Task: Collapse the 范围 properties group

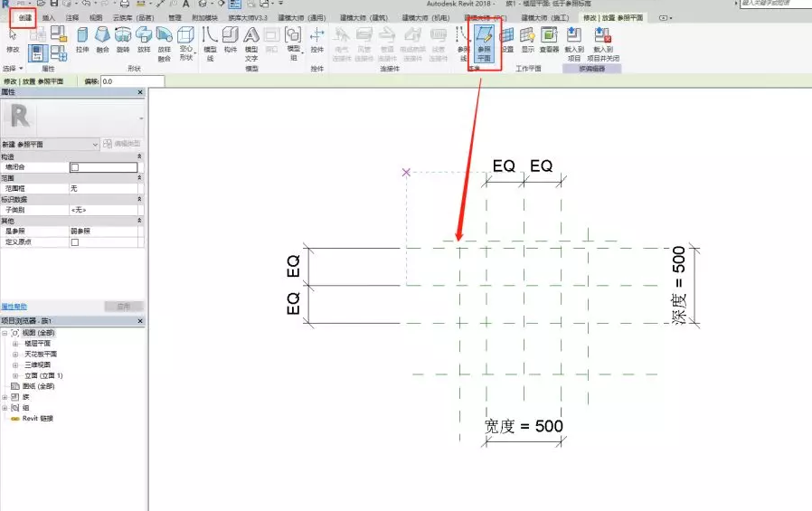Action: [139, 177]
